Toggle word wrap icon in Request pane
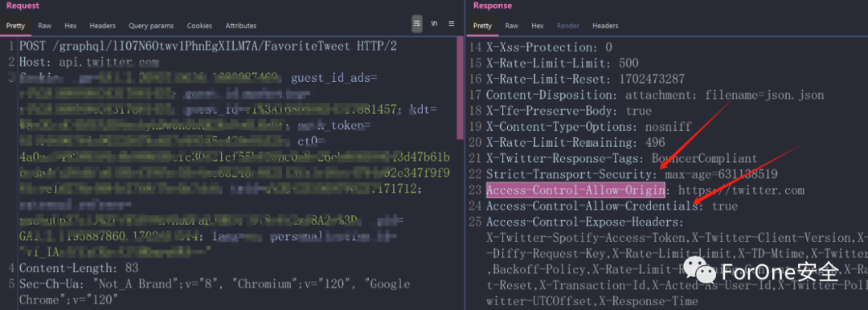 click(417, 24)
